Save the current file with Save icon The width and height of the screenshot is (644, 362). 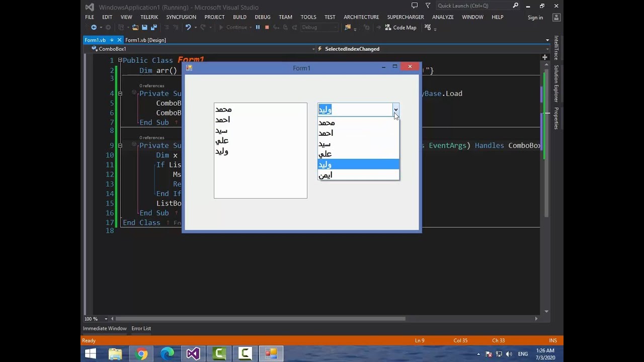144,28
